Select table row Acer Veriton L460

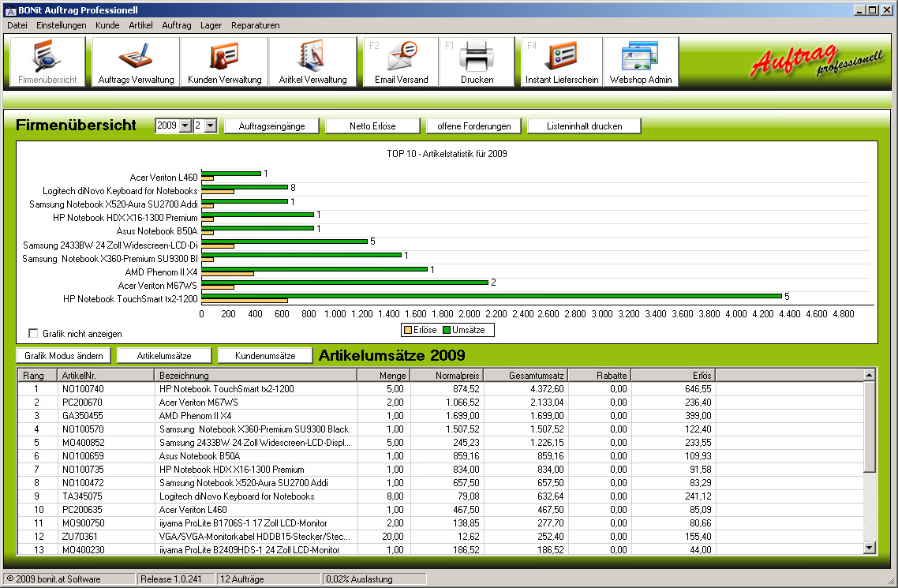[x=440, y=510]
